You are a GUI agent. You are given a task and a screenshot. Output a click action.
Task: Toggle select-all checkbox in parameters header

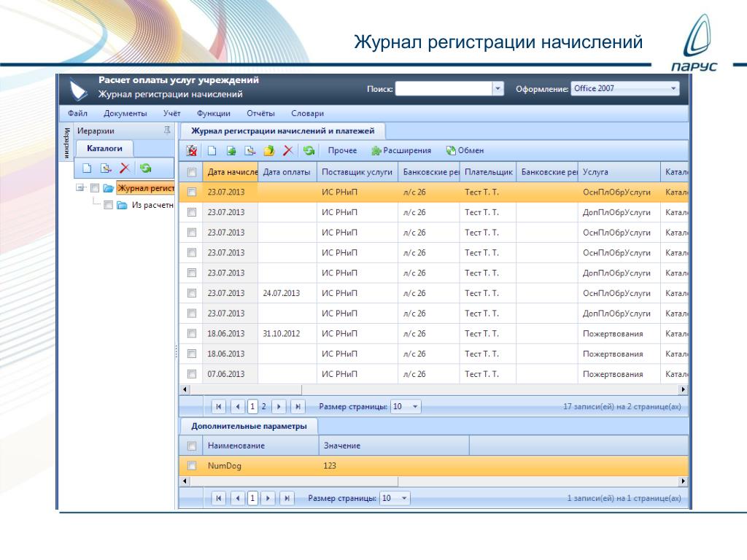pos(192,446)
